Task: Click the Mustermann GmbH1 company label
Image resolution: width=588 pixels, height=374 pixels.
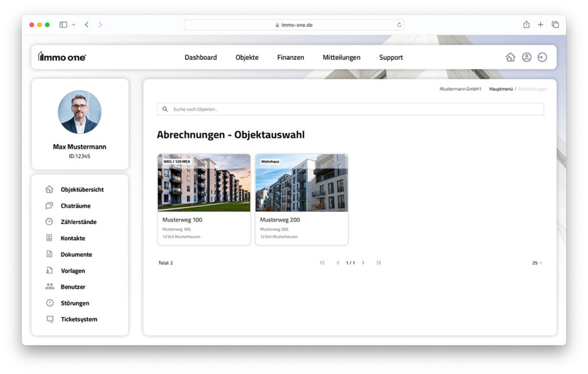Action: click(x=460, y=89)
